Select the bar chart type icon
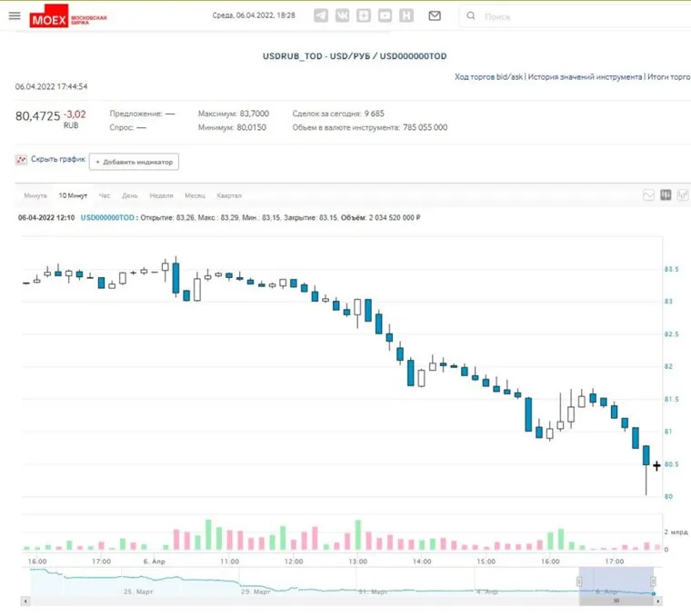 coord(684,194)
